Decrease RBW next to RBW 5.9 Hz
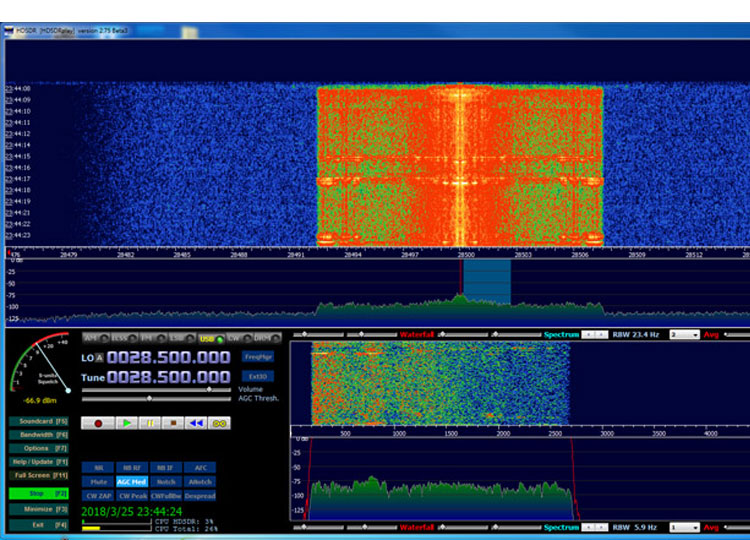The height and width of the screenshot is (540, 750). click(x=588, y=528)
